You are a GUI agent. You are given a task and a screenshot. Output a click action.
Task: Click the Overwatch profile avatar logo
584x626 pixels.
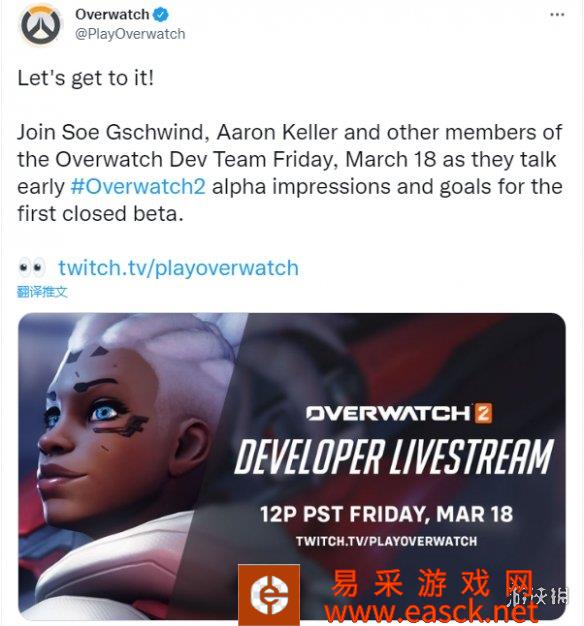click(x=41, y=25)
